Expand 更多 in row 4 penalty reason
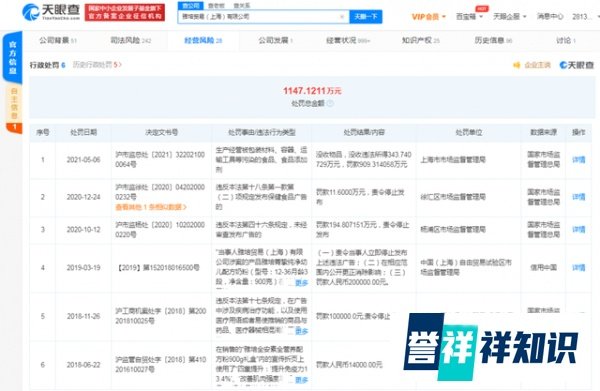 point(302,283)
